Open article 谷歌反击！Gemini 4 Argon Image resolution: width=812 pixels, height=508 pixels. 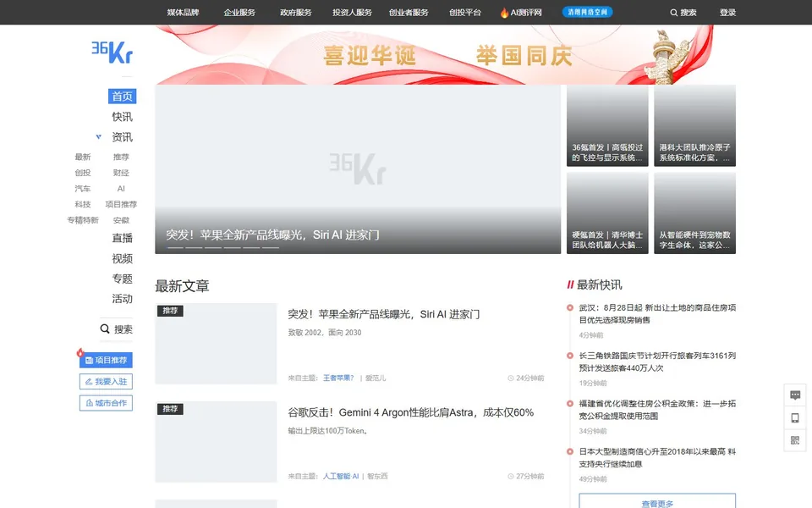(x=411, y=412)
